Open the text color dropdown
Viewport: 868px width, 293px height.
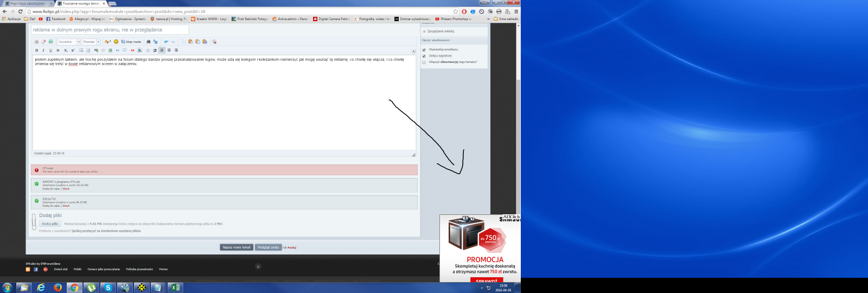click(107, 41)
